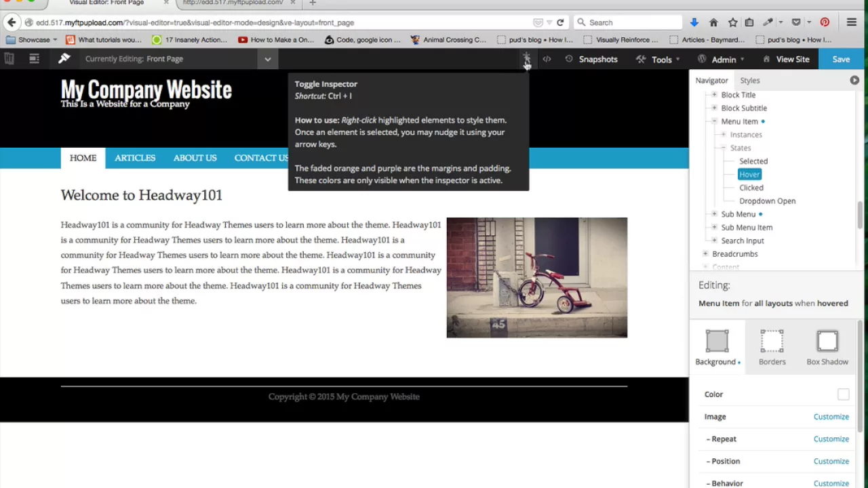Screen dimensions: 868x488
Task: Bookmark this page with the star icon
Action: pos(732,22)
